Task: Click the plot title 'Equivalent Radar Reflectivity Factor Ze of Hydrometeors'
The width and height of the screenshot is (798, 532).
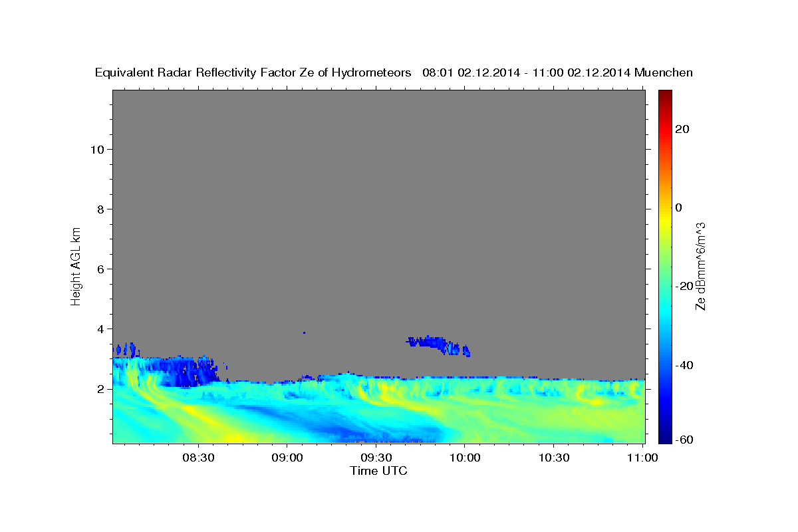Action: coord(253,73)
